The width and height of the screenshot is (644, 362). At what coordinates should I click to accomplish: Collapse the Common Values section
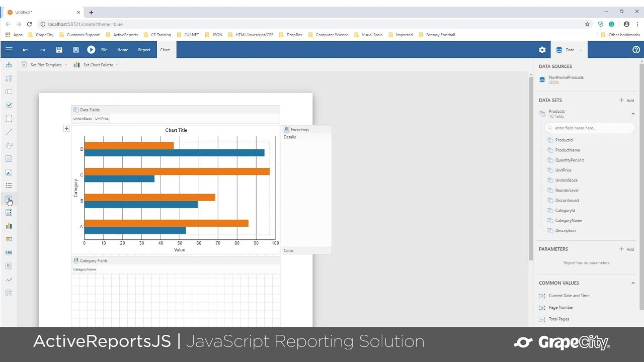(x=633, y=283)
